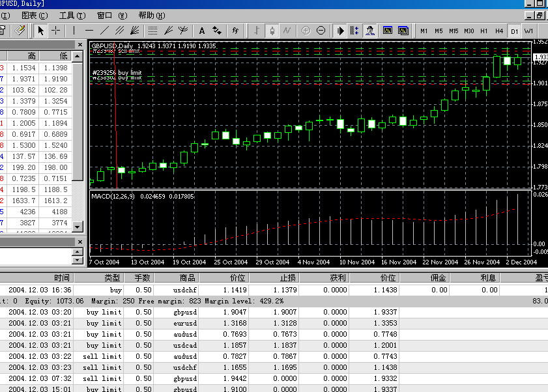Toggle chart auto scroll
Image resolution: width=548 pixels, height=392 pixels.
pyautogui.click(x=340, y=30)
